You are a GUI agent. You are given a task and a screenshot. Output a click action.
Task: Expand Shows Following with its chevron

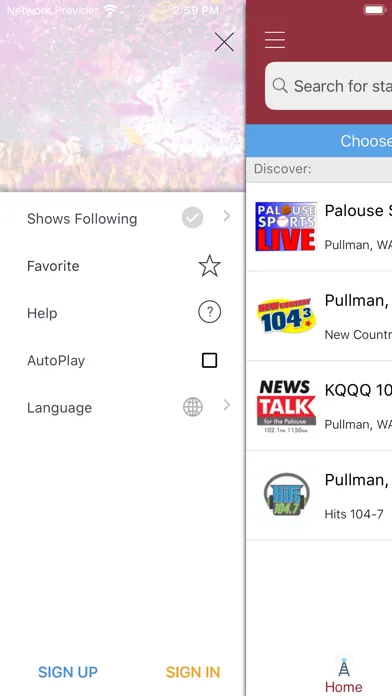pos(227,216)
